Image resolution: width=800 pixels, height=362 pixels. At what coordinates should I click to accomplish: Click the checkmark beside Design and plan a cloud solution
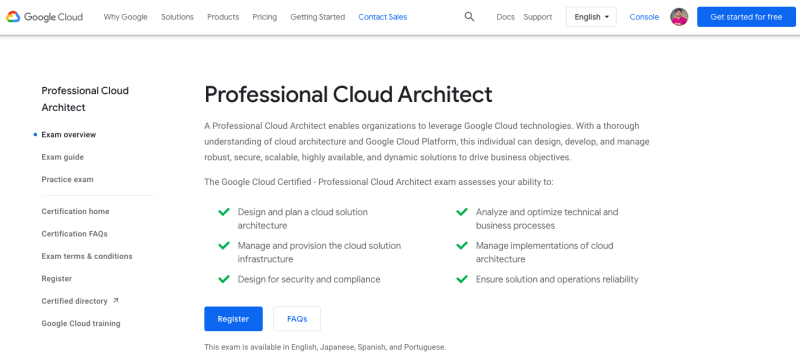[x=223, y=212]
